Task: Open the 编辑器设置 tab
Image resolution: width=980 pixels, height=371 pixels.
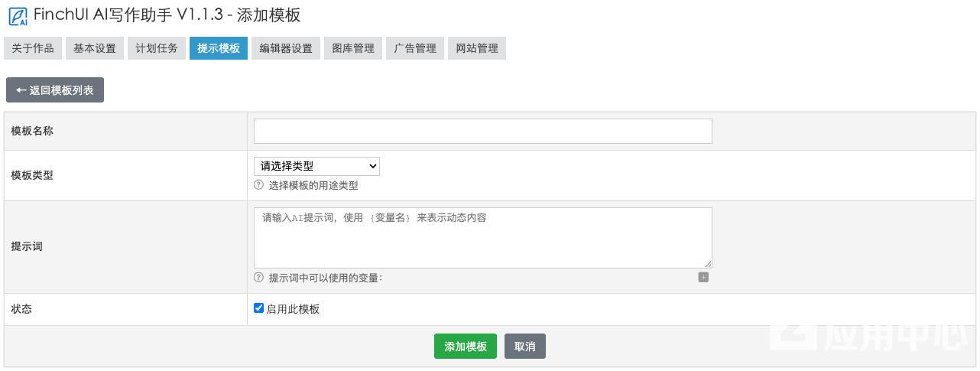Action: click(286, 48)
